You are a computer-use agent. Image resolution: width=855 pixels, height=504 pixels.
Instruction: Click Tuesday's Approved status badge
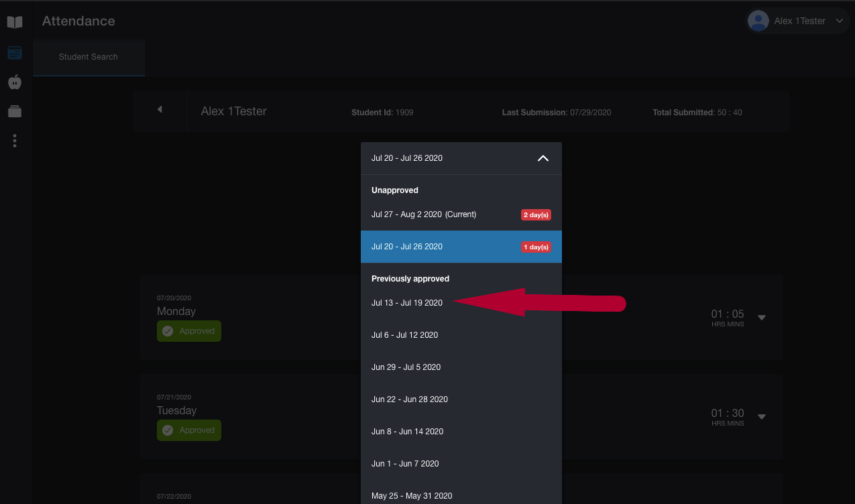189,430
